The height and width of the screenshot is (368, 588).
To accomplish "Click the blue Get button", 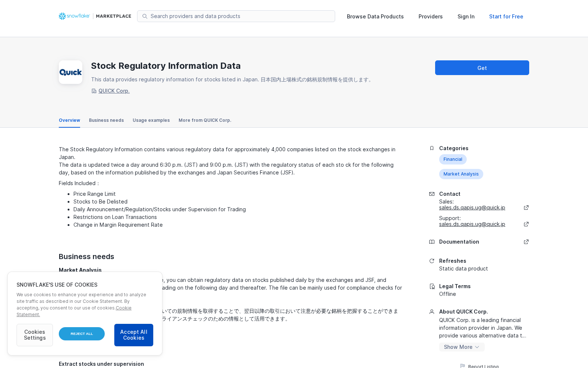I will [x=482, y=68].
